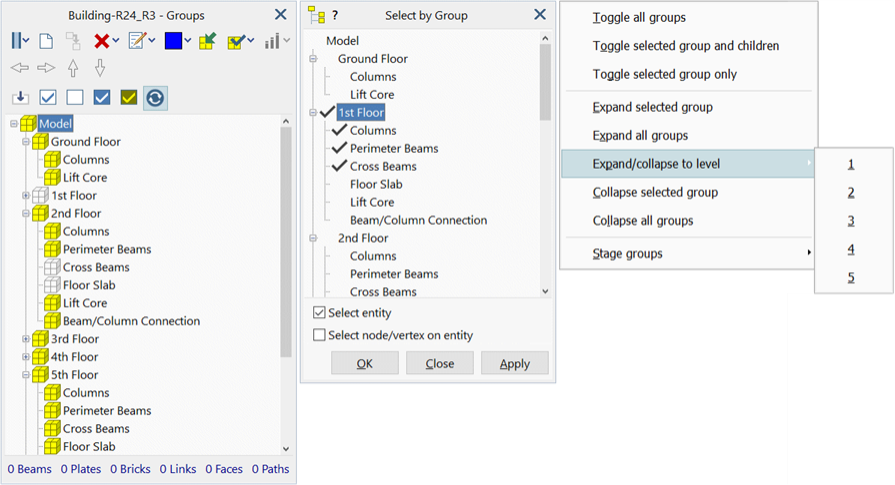895x485 pixels.
Task: Toggle the Cross Beams check under 1st Floor
Action: (340, 166)
